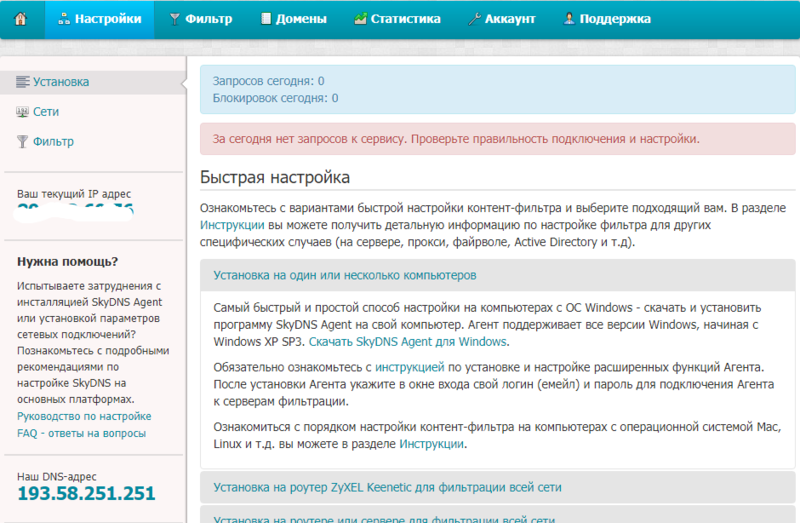The width and height of the screenshot is (800, 523).
Task: Click the Сети network icon in sidebar
Action: 23,112
